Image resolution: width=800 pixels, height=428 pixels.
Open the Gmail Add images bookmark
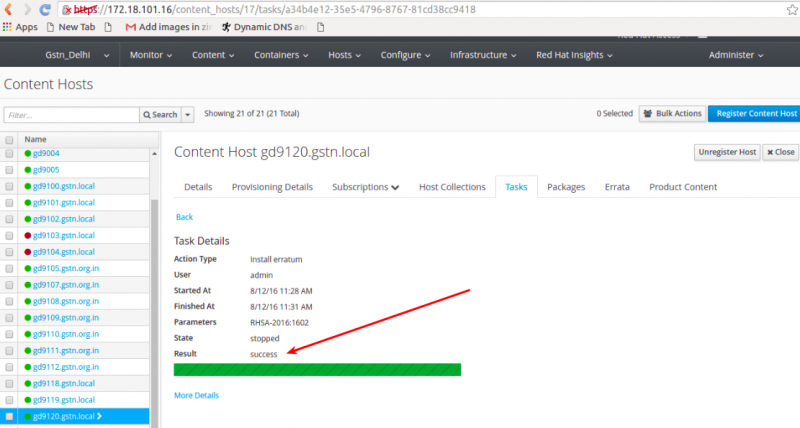[x=168, y=27]
